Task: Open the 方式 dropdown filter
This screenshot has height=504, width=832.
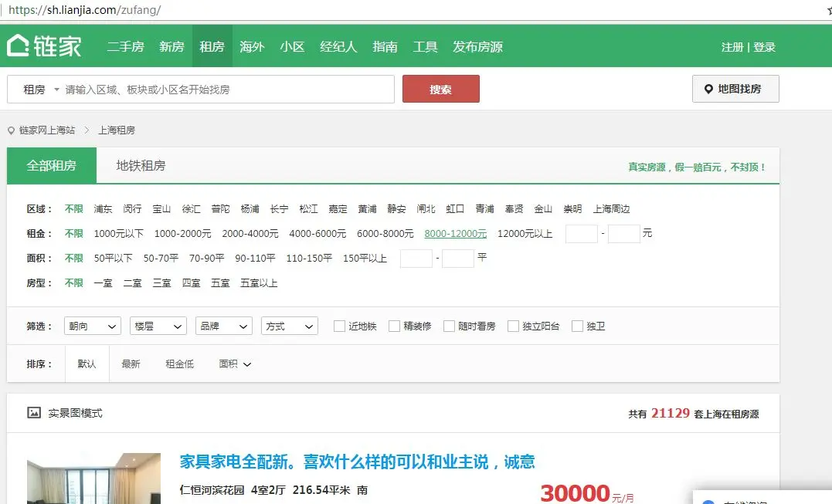Action: pyautogui.click(x=290, y=326)
